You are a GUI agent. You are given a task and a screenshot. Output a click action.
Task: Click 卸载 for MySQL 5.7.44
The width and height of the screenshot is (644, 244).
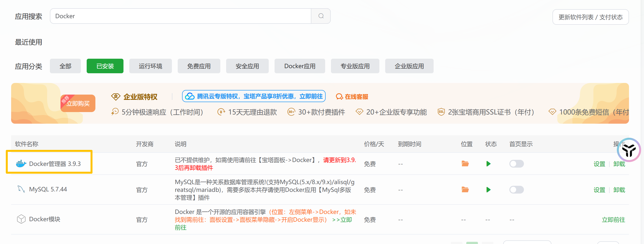[x=619, y=190]
